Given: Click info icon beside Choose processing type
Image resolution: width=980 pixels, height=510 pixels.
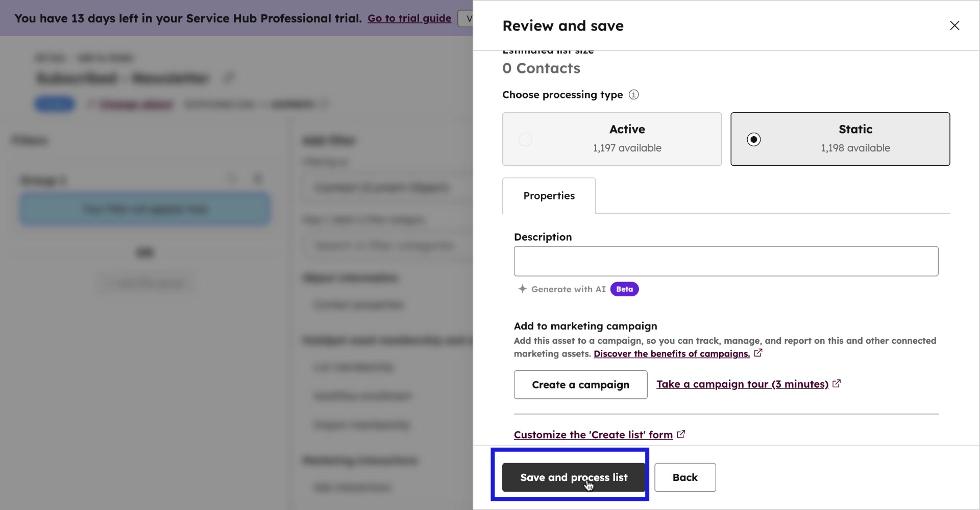Looking at the screenshot, I should pyautogui.click(x=633, y=95).
